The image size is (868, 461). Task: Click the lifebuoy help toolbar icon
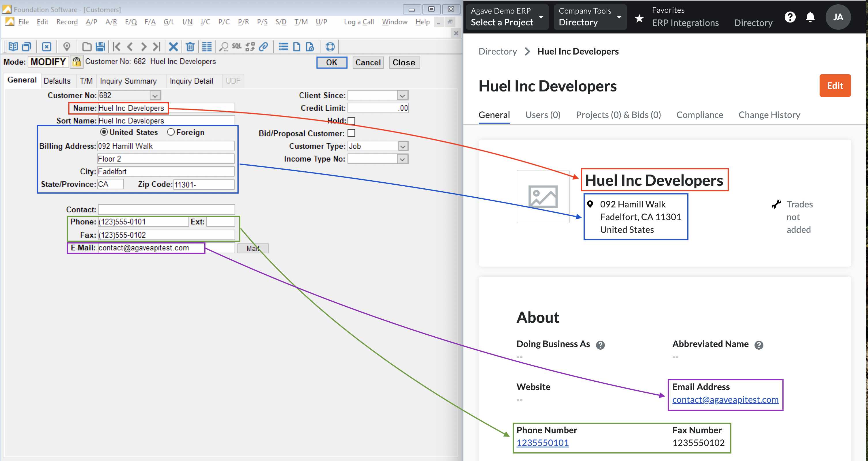coord(330,46)
